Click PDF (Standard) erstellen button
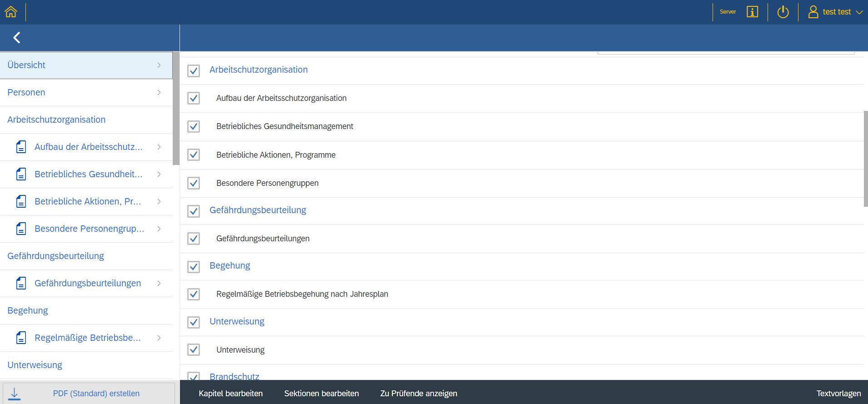 [89, 394]
